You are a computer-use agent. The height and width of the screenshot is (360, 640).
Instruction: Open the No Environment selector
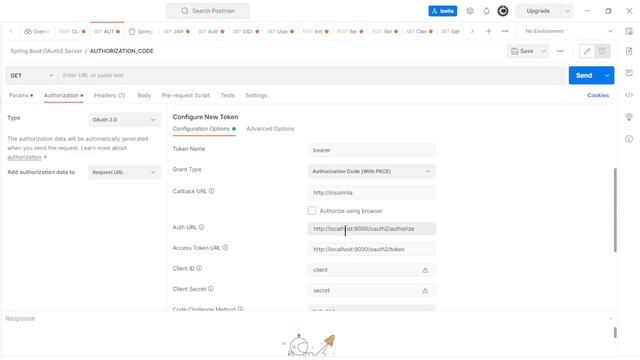[569, 31]
